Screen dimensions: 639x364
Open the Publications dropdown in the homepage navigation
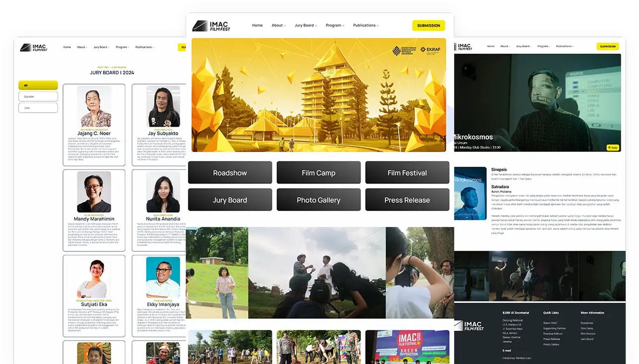pyautogui.click(x=365, y=25)
